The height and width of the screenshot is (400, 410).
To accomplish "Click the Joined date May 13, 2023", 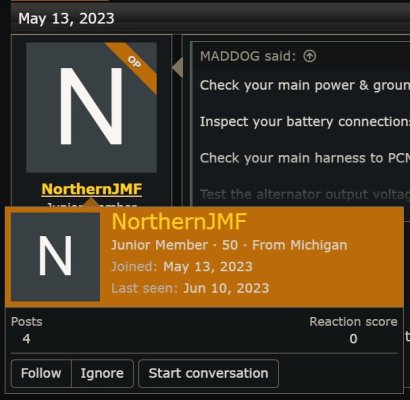I will pyautogui.click(x=208, y=267).
